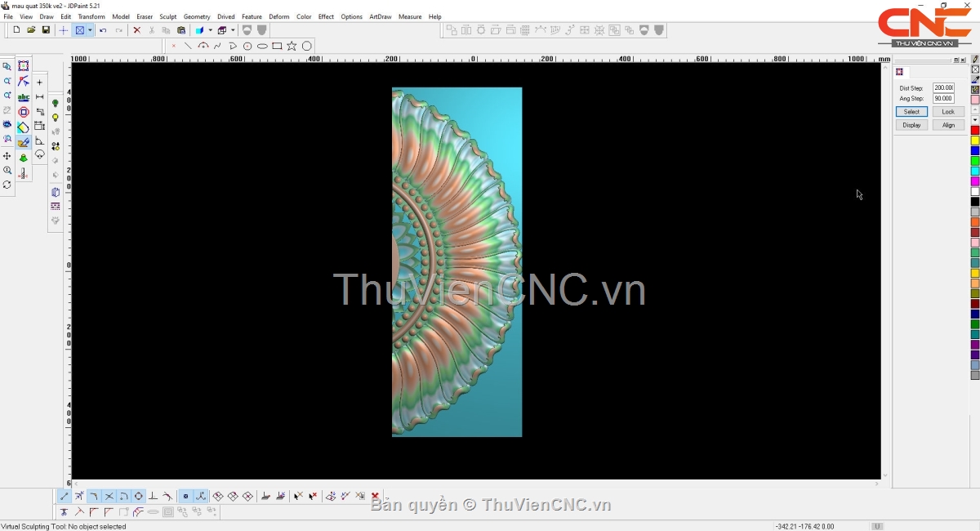The image size is (980, 531).
Task: Click the Dist Step input field
Action: coord(943,87)
